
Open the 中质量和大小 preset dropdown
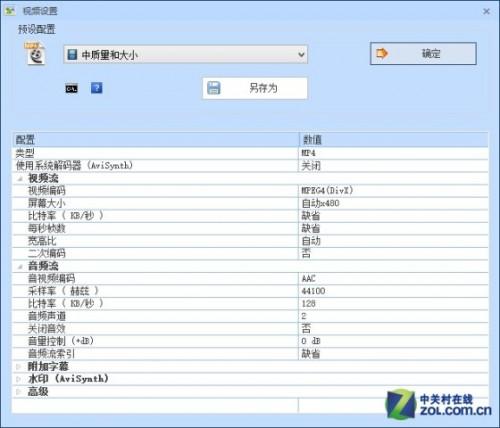tap(185, 54)
